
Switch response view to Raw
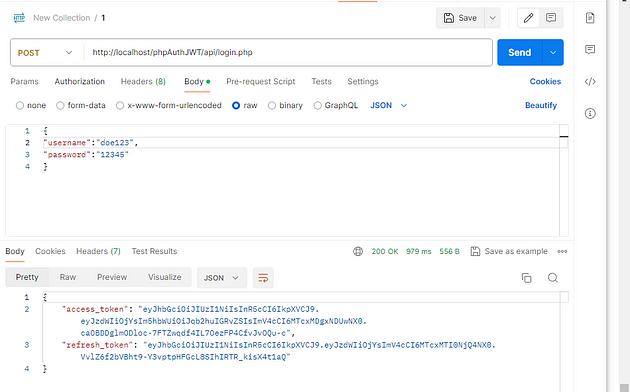pyautogui.click(x=68, y=278)
